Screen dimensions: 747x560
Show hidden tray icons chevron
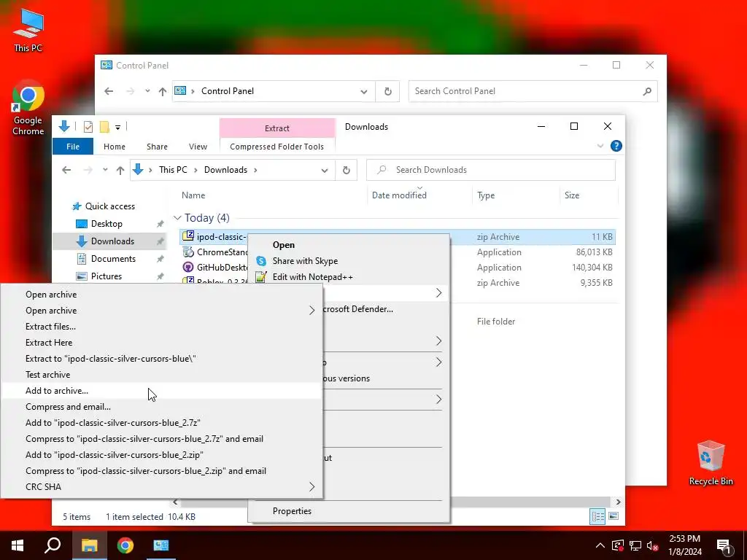click(600, 545)
